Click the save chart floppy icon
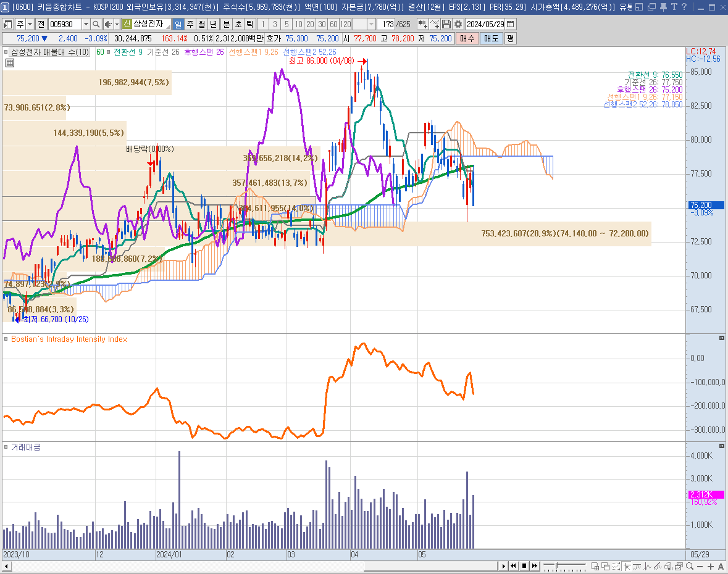728x574 pixels. coord(446,24)
